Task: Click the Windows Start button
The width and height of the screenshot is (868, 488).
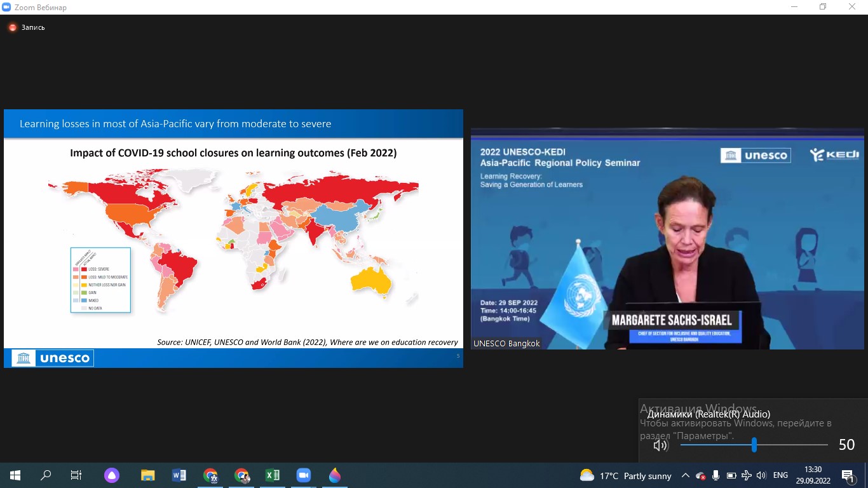Action: (15, 475)
